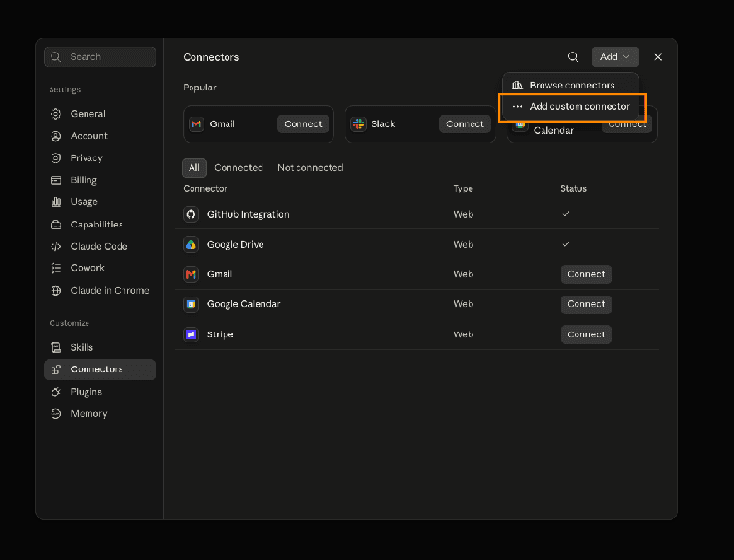
Task: Open the General settings icon
Action: [x=56, y=114]
